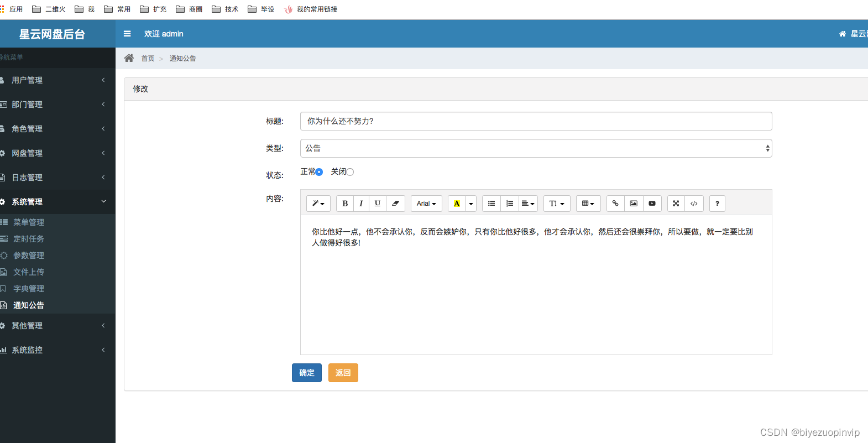The width and height of the screenshot is (868, 443).
Task: Click the home icon in the top right header
Action: 843,34
